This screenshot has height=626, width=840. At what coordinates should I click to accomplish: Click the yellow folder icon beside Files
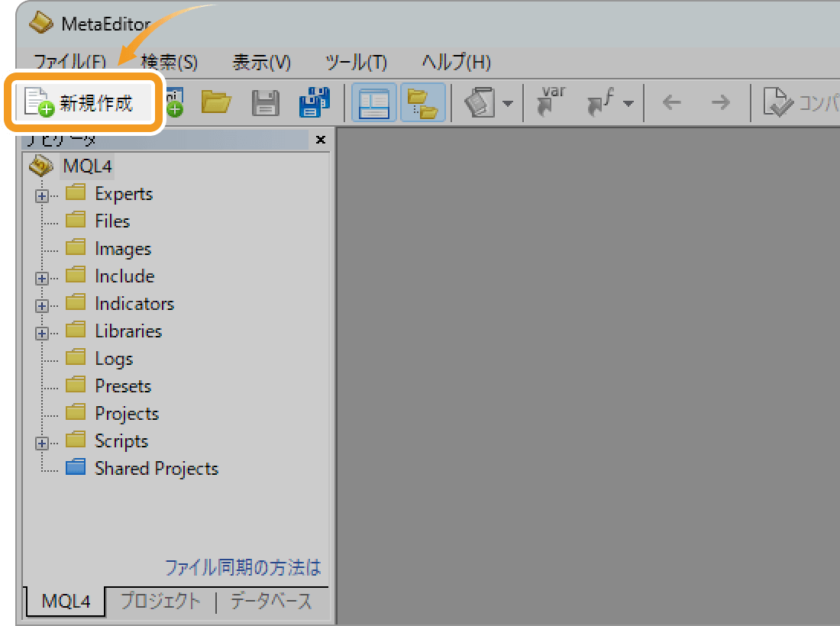[x=76, y=220]
